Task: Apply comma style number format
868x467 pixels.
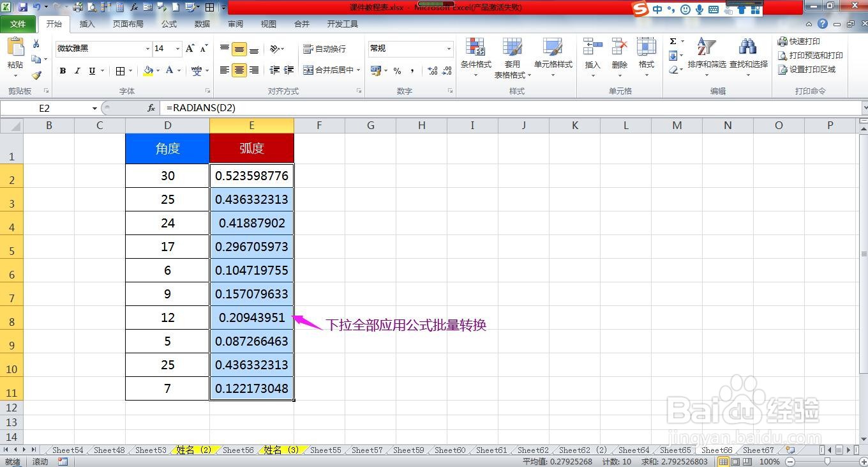Action: [412, 71]
